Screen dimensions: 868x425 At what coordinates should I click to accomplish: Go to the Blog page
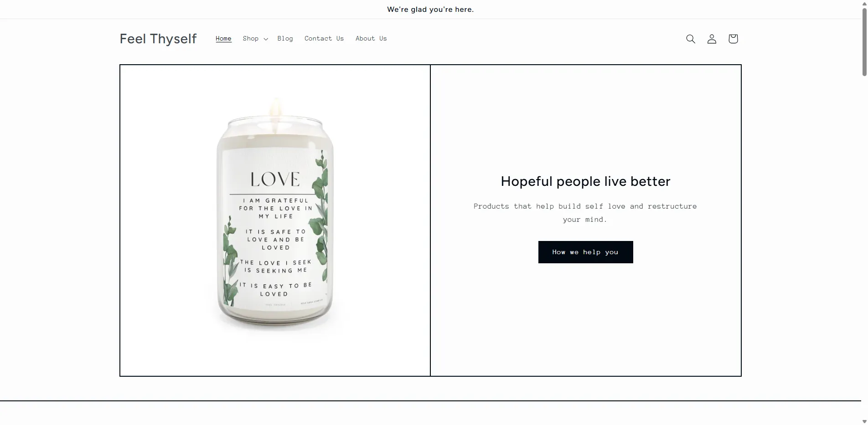(x=285, y=39)
